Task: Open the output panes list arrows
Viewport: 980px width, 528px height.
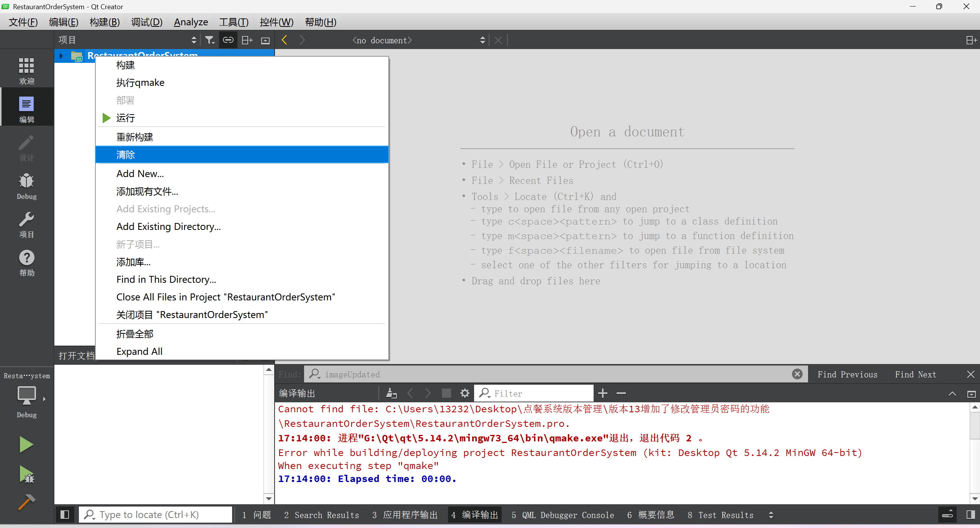Action: point(771,515)
